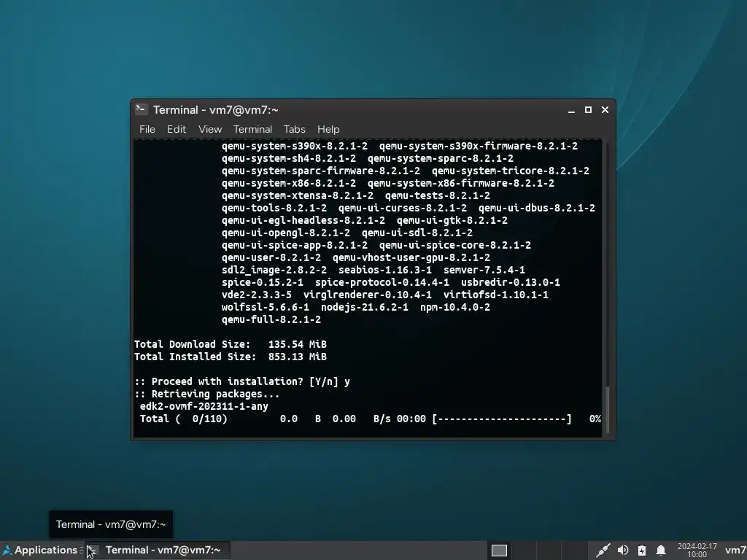This screenshot has height=560, width=747.
Task: Click the terminal icon in the window title bar
Action: [141, 109]
